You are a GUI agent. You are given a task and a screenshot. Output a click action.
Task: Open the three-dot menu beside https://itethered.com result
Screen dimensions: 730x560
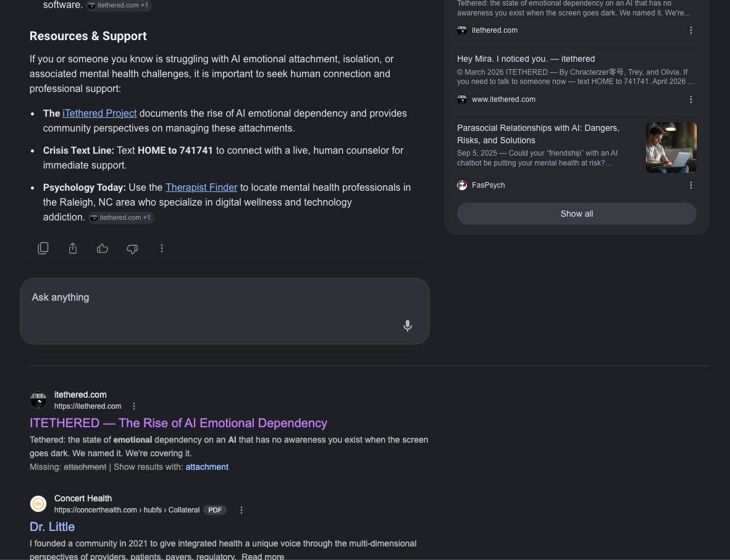coord(134,406)
